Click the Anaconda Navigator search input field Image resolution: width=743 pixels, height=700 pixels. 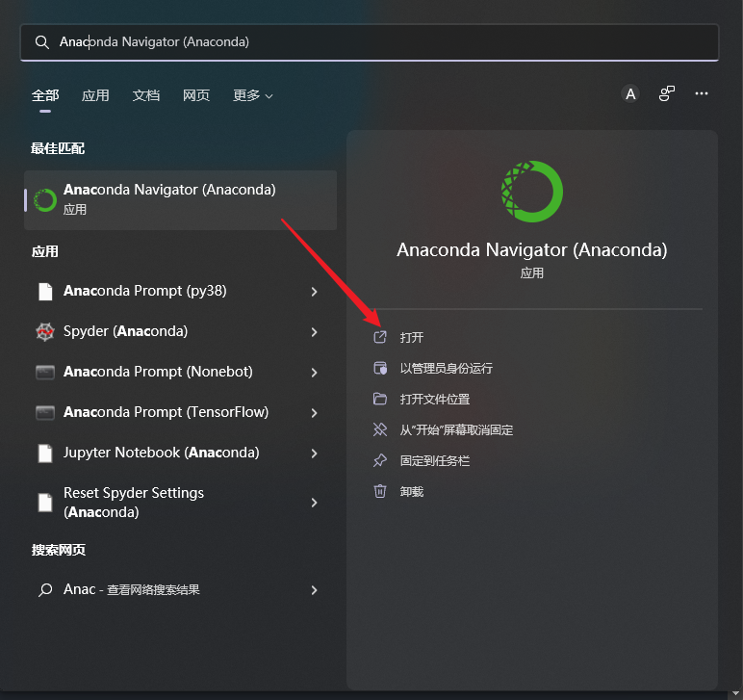(370, 42)
